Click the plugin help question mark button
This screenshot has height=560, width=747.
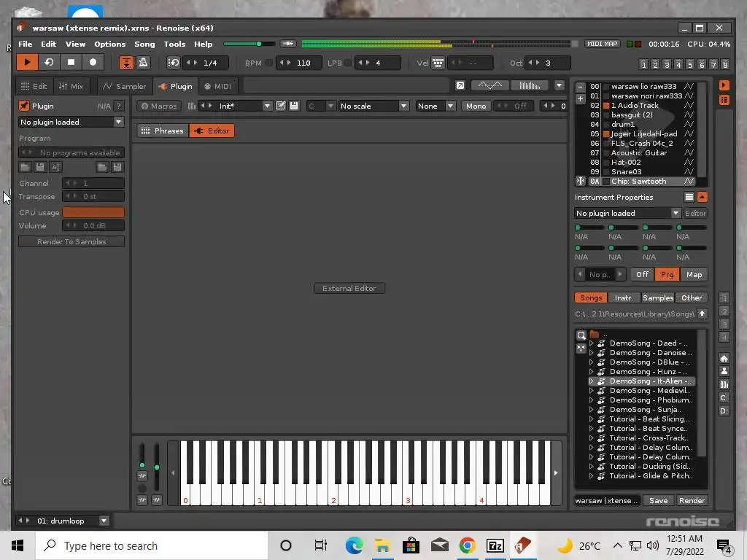pos(119,106)
